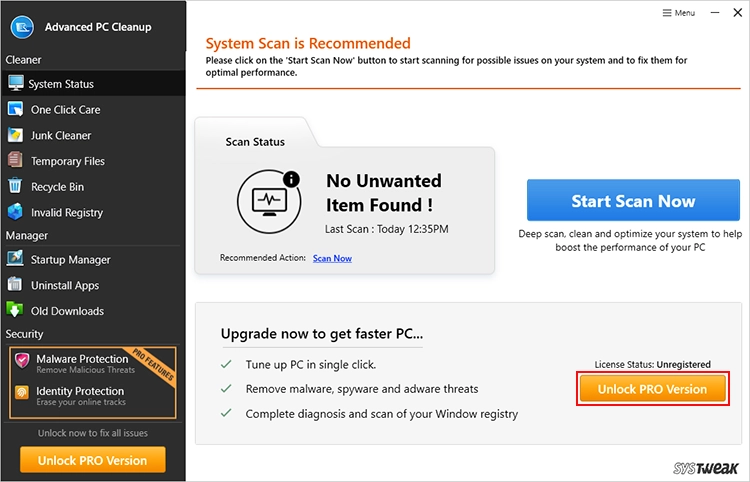Image resolution: width=750 pixels, height=482 pixels.
Task: Click the Old Downloads green arrow icon
Action: [15, 309]
